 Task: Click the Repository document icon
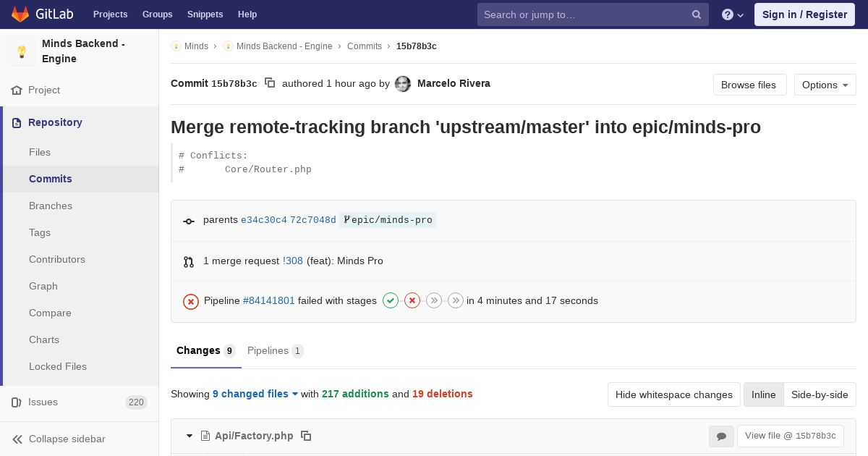point(17,123)
